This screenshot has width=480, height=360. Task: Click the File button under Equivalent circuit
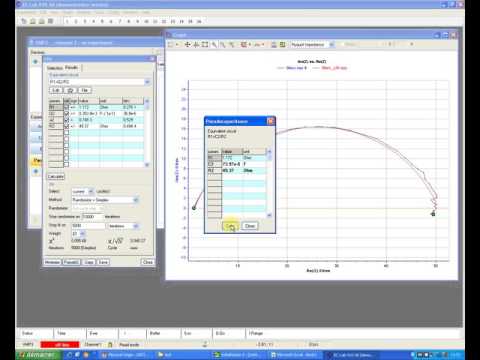tap(85, 90)
